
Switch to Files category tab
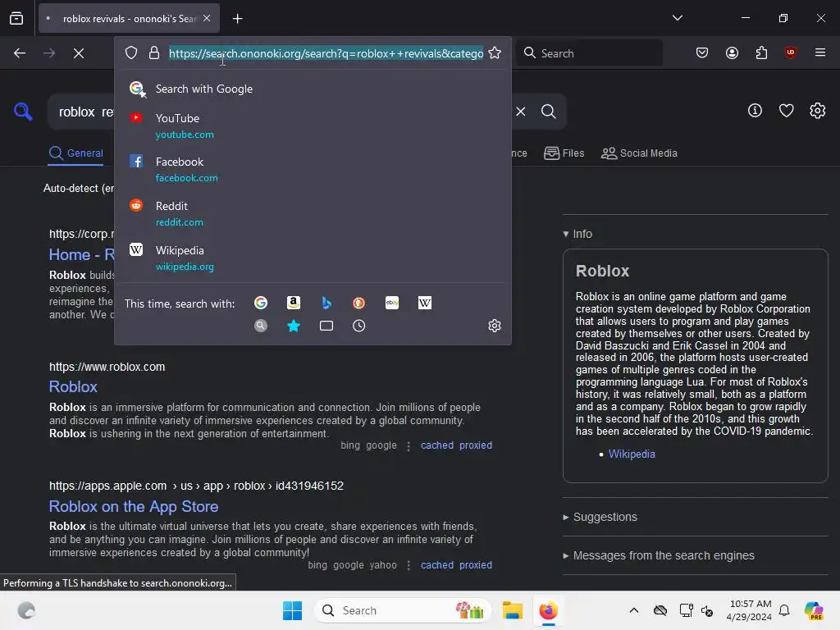[564, 153]
